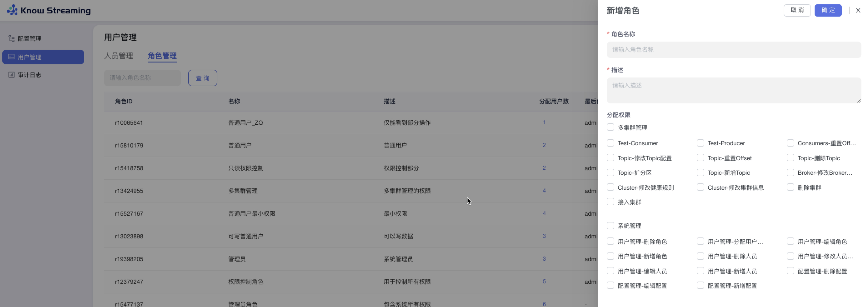Check the 用户管理-新增角色 permission
868x307 pixels.
(x=610, y=256)
